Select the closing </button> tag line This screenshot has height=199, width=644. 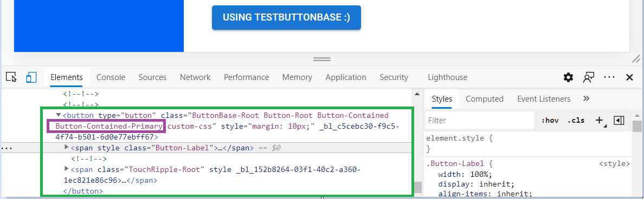[x=83, y=191]
